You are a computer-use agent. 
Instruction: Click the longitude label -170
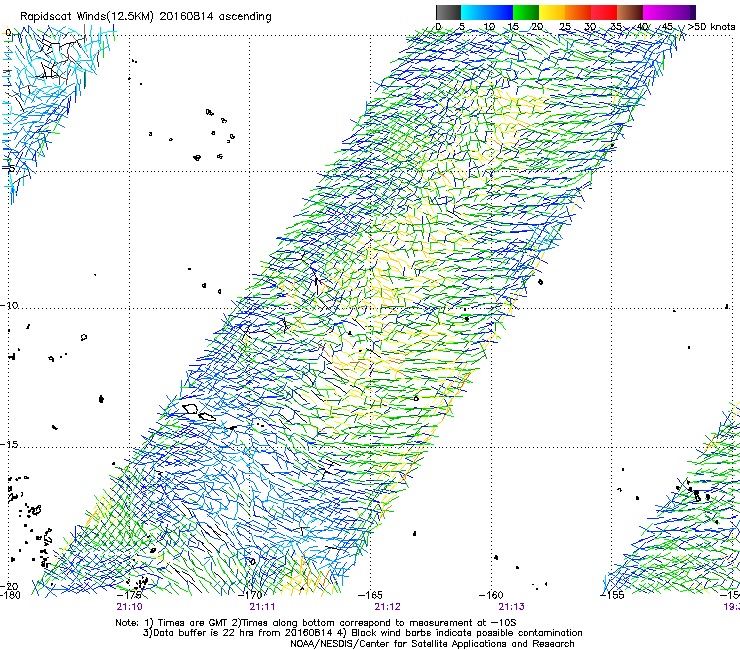[250, 595]
